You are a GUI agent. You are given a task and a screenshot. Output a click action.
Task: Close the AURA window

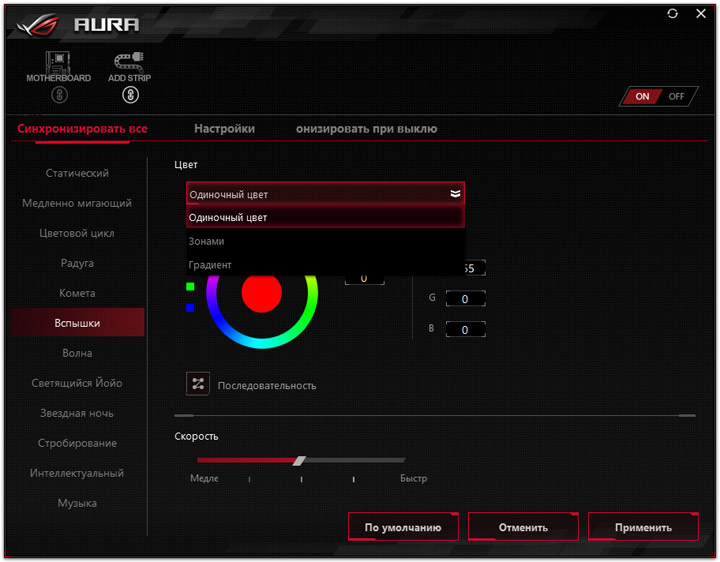click(x=701, y=14)
